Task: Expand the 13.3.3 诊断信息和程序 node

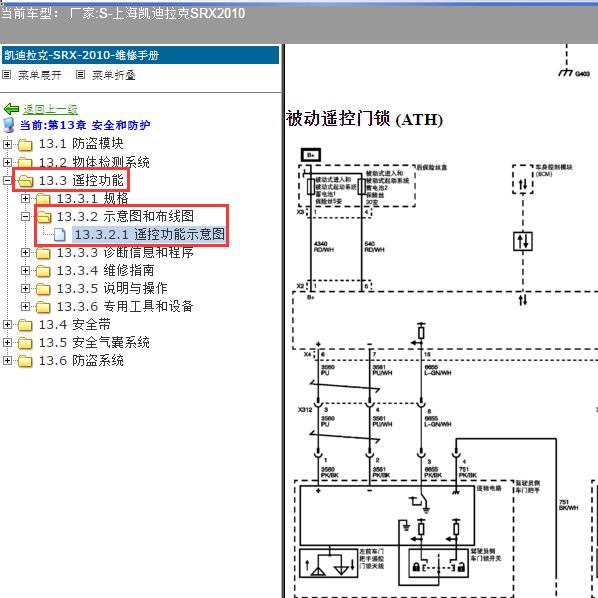Action: pyautogui.click(x=25, y=252)
